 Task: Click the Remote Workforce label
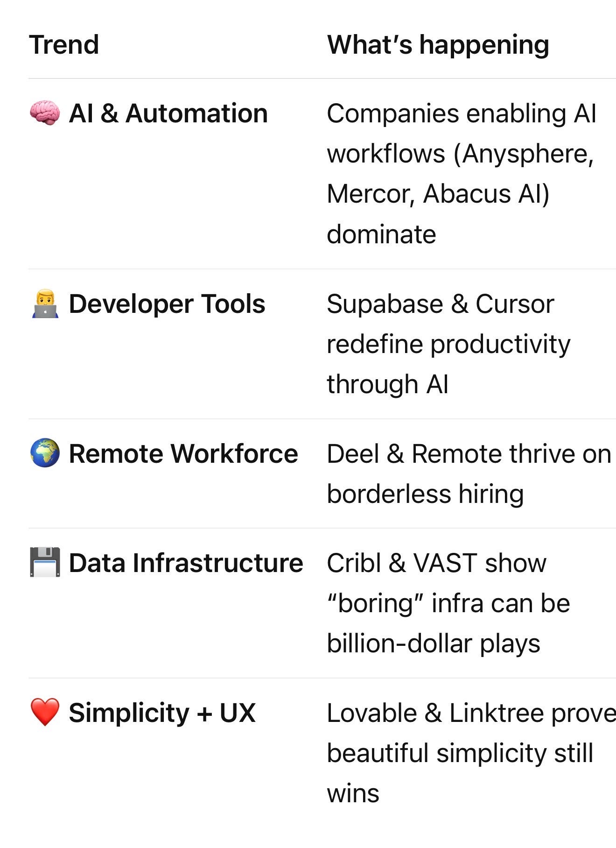(183, 453)
